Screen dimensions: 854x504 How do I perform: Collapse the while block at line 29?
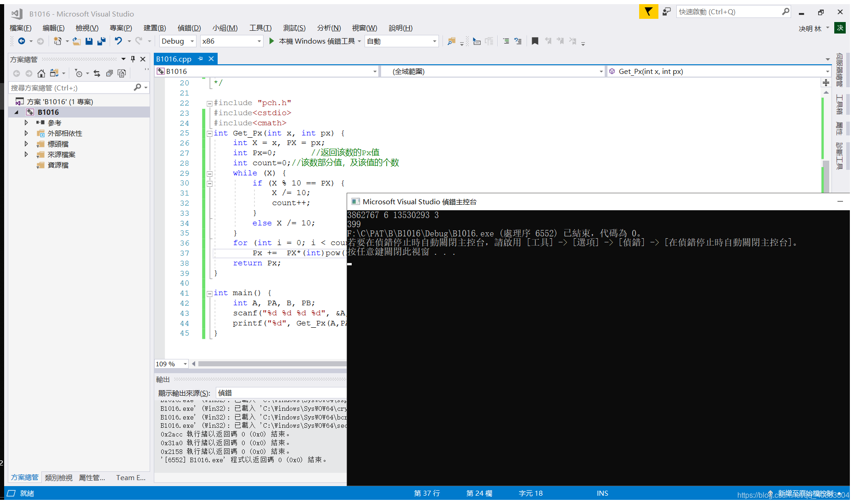click(x=209, y=174)
